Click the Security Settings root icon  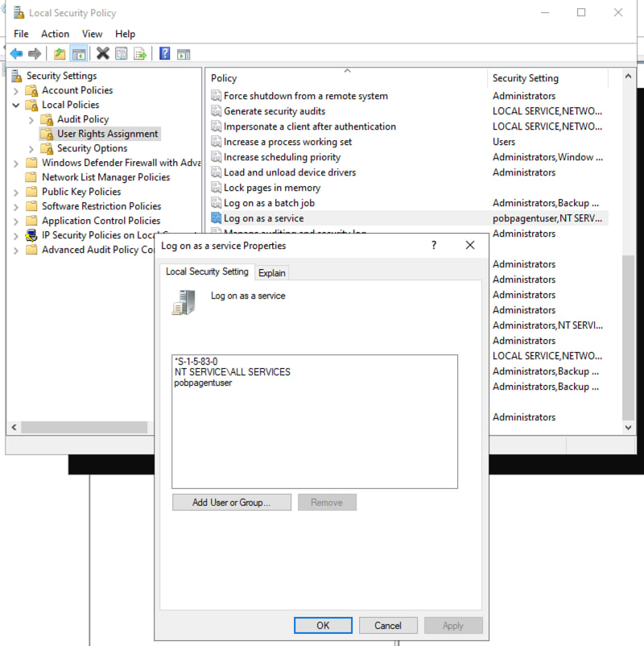click(16, 76)
